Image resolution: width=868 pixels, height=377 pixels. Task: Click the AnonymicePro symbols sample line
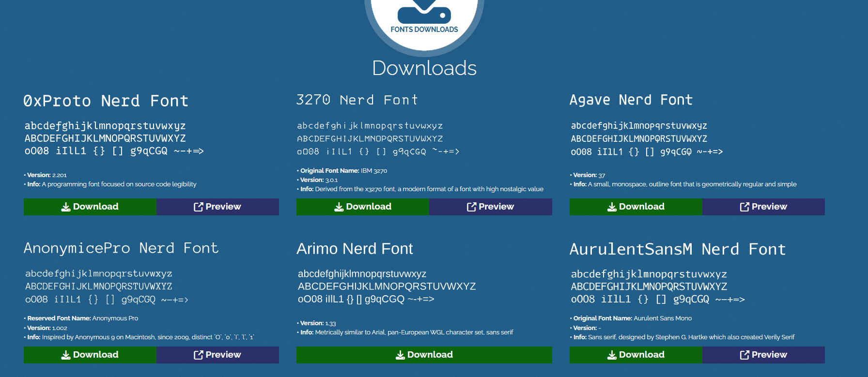tap(107, 300)
